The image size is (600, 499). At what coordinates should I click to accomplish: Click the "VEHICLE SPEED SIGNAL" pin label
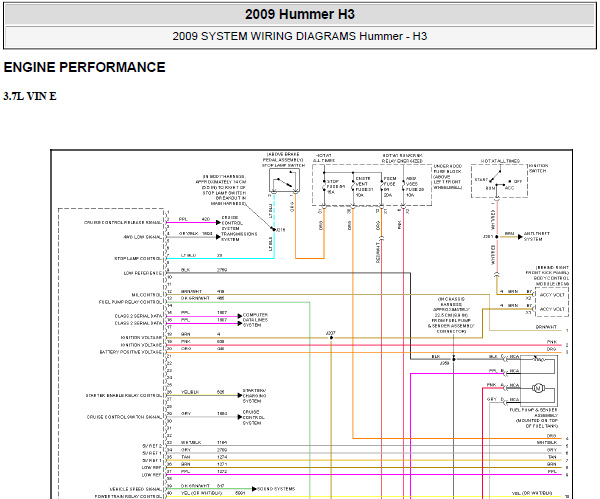click(136, 489)
